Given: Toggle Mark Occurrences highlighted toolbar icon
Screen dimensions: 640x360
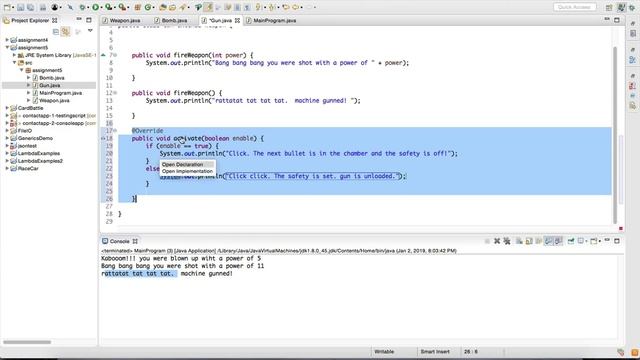Looking at the screenshot, I should (x=208, y=7).
